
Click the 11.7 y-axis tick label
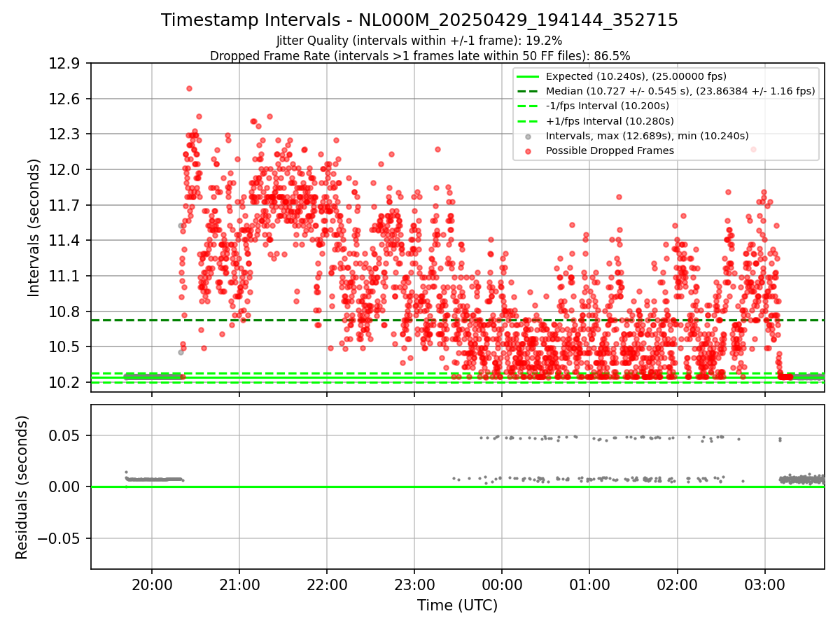coord(65,205)
